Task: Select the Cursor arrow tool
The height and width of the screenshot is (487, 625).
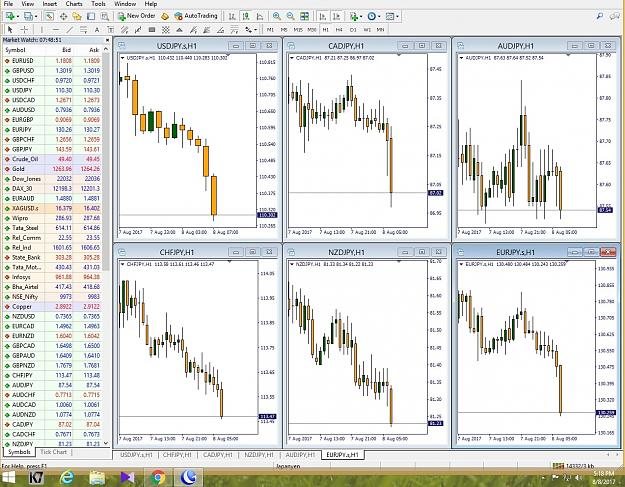Action: click(x=10, y=29)
